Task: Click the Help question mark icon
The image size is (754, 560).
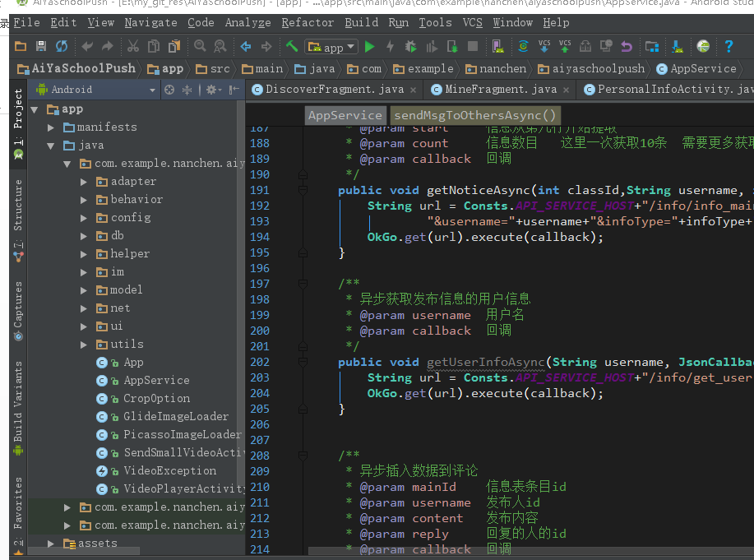Action: pyautogui.click(x=728, y=47)
